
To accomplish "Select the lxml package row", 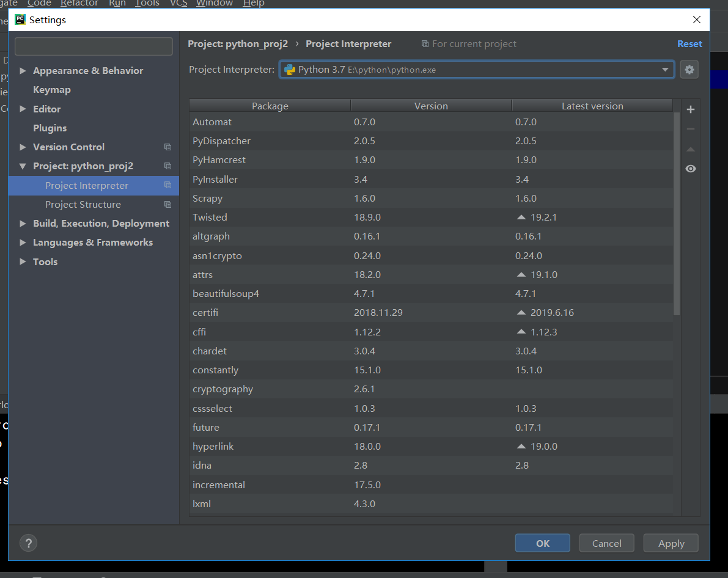I will (x=432, y=503).
